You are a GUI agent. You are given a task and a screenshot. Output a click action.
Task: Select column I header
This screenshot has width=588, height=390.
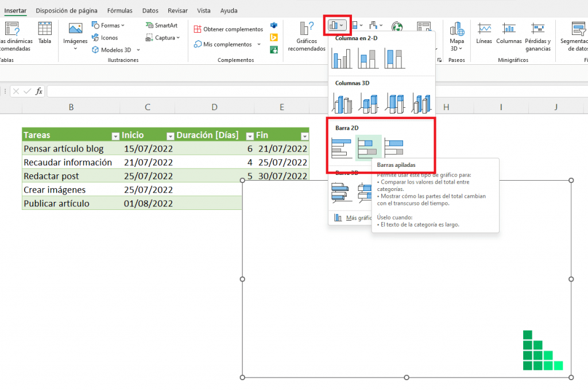[501, 107]
